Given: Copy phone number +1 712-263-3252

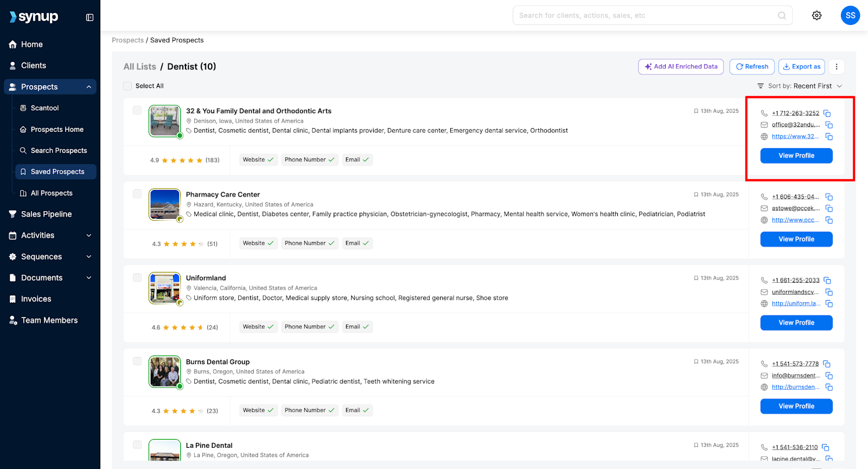Looking at the screenshot, I should [x=827, y=113].
